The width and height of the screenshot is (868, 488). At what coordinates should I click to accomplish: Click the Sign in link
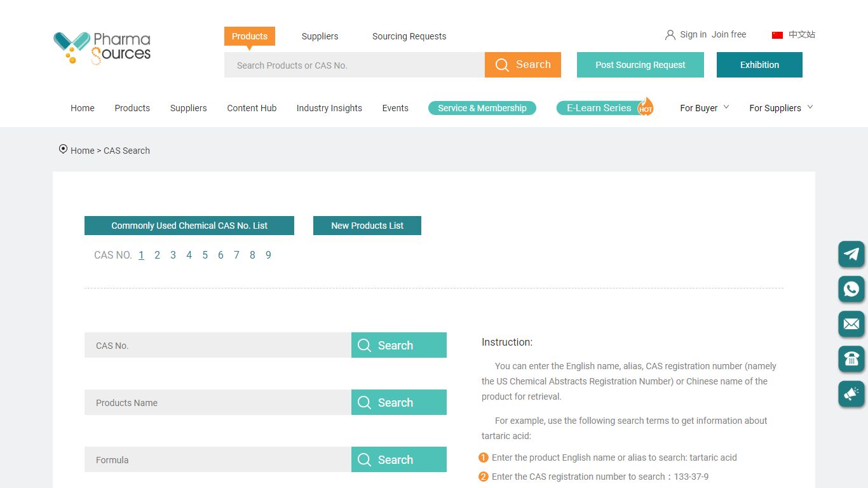(693, 34)
